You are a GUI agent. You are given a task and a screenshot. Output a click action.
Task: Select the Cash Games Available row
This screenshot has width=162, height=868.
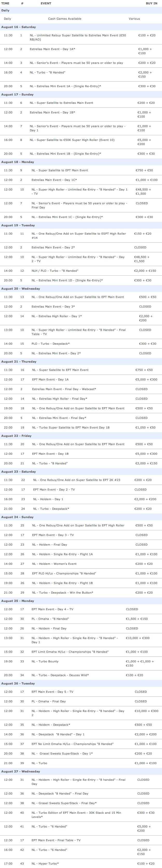pyautogui.click(x=81, y=19)
